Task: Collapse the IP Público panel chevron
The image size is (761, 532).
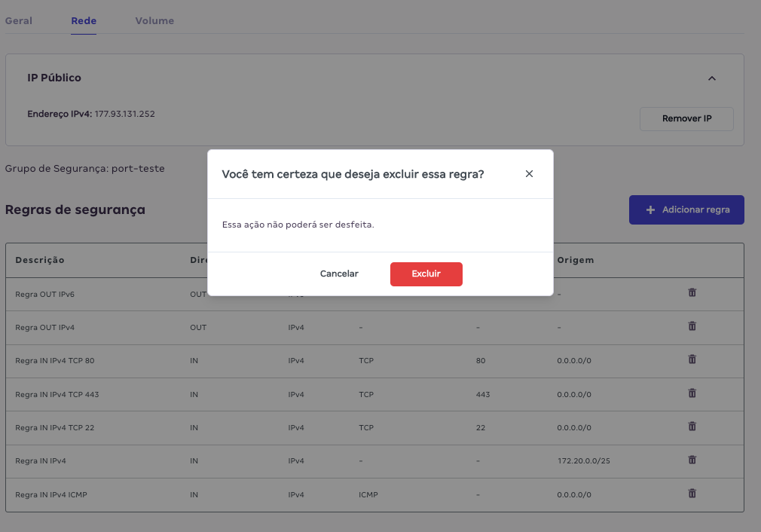Action: tap(711, 78)
